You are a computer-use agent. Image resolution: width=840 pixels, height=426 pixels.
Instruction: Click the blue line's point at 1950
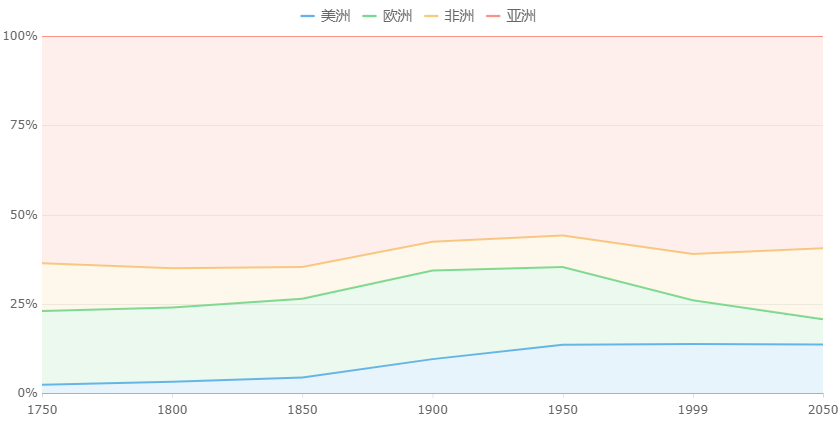562,345
